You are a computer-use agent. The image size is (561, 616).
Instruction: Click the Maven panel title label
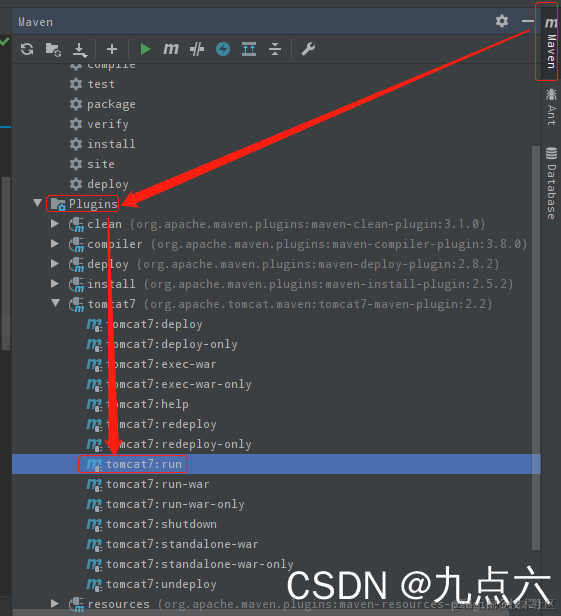coord(35,22)
